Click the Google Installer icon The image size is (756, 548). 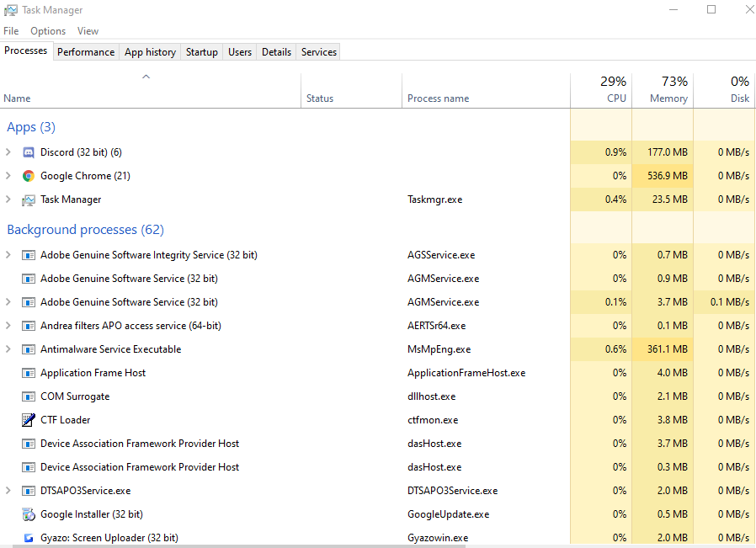tap(29, 514)
